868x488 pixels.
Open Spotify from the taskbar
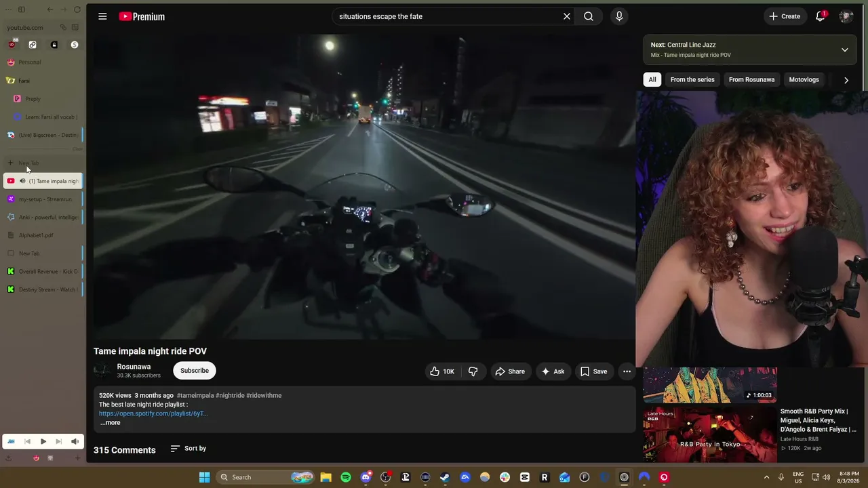pyautogui.click(x=346, y=477)
